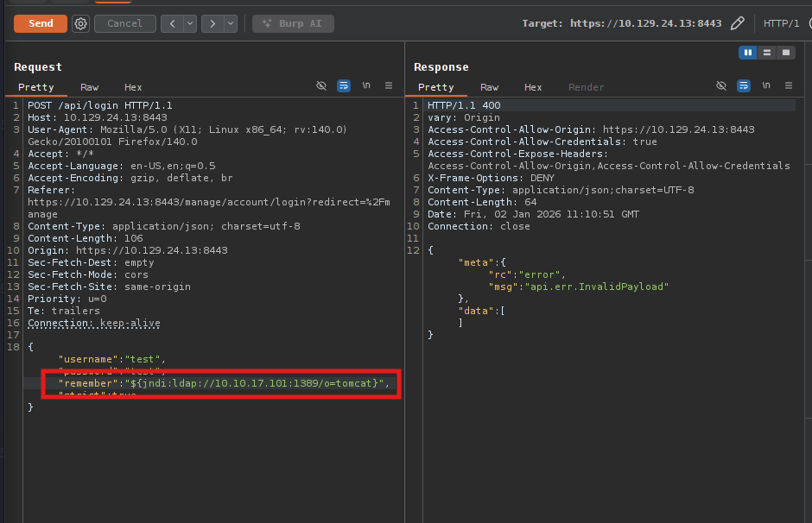
Task: Click the api.err.InvalidPayload message value
Action: 597,287
